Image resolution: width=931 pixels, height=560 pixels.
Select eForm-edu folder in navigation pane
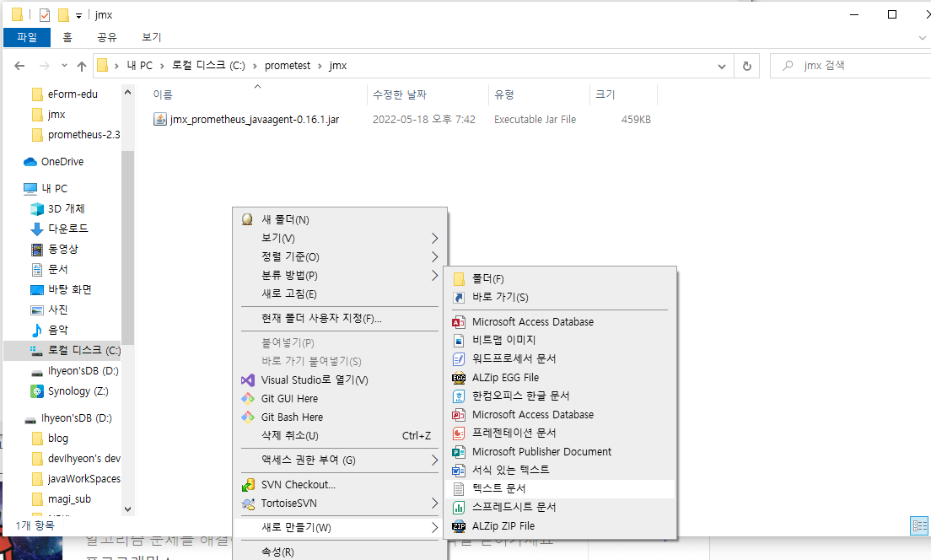(x=73, y=94)
